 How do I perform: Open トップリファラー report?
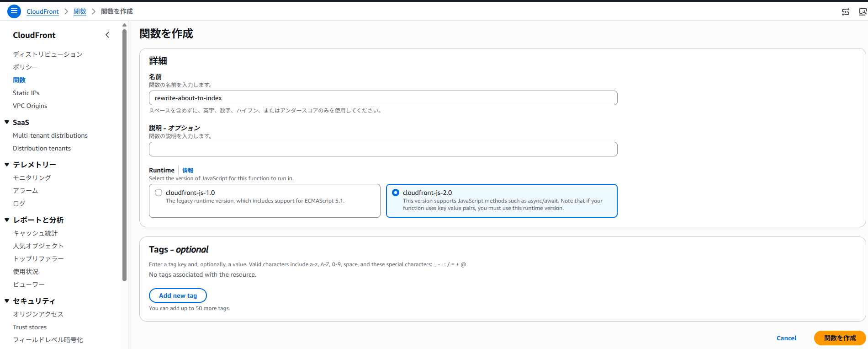pos(38,259)
